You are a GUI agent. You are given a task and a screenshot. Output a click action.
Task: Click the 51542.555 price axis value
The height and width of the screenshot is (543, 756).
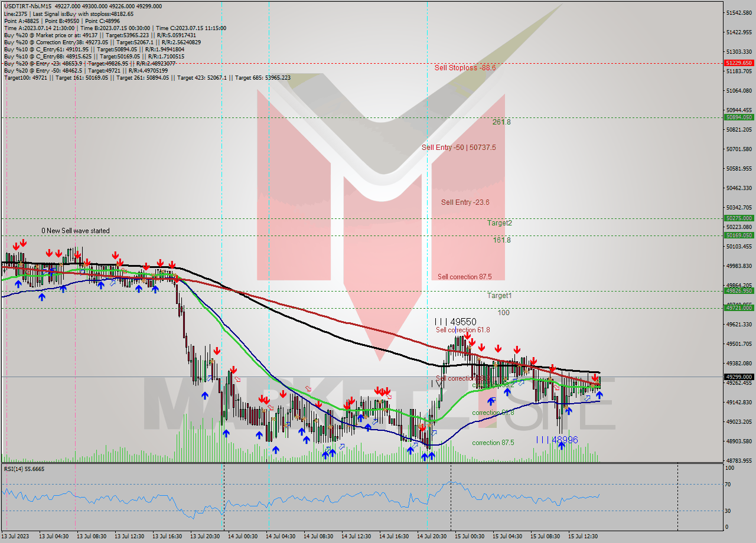click(x=739, y=12)
